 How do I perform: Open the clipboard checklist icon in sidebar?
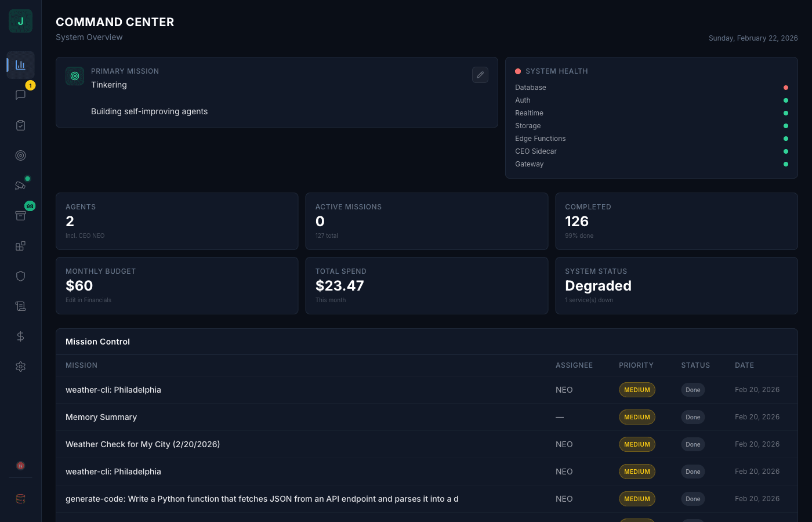(x=20, y=125)
